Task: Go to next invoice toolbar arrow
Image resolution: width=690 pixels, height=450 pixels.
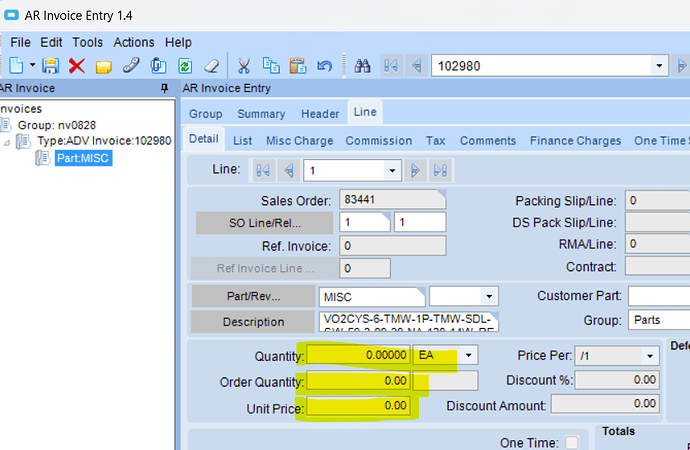Action: coord(682,66)
